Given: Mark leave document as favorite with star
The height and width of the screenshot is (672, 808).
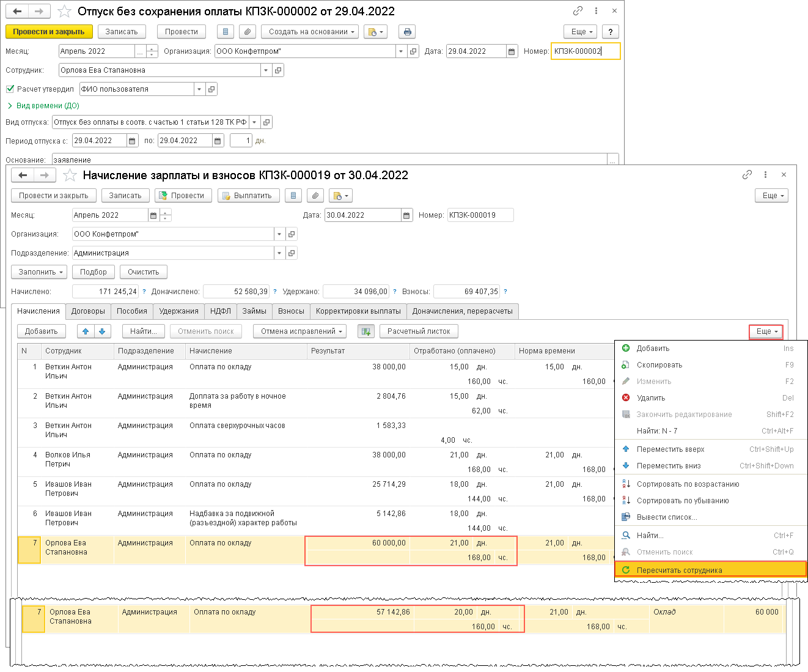Looking at the screenshot, I should point(64,12).
